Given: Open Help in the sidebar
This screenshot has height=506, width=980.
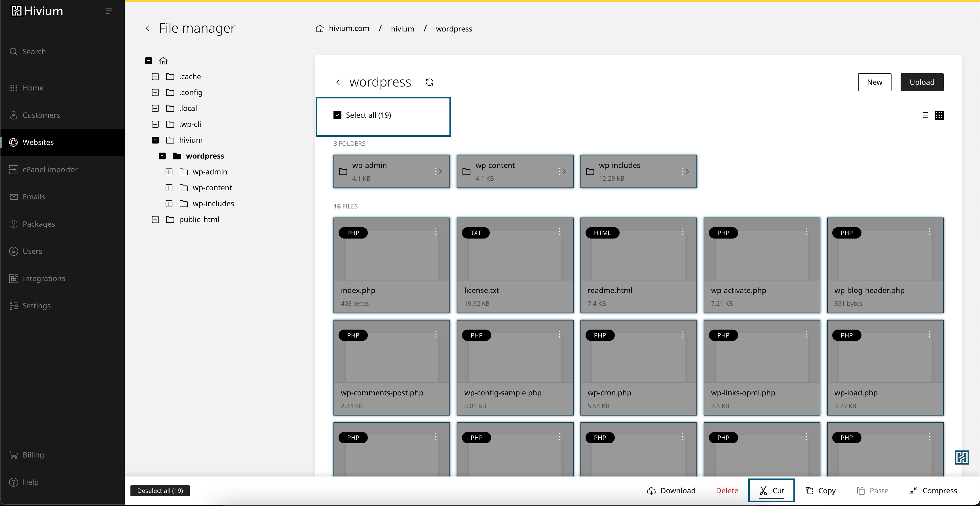Looking at the screenshot, I should click(62, 482).
